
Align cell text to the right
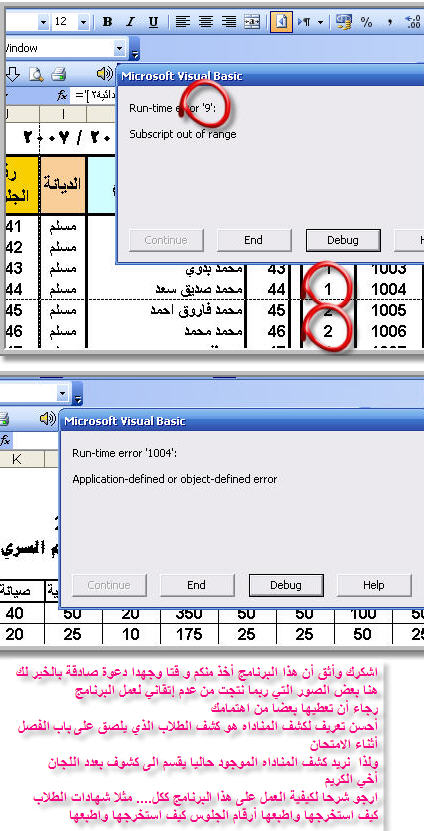tap(228, 22)
